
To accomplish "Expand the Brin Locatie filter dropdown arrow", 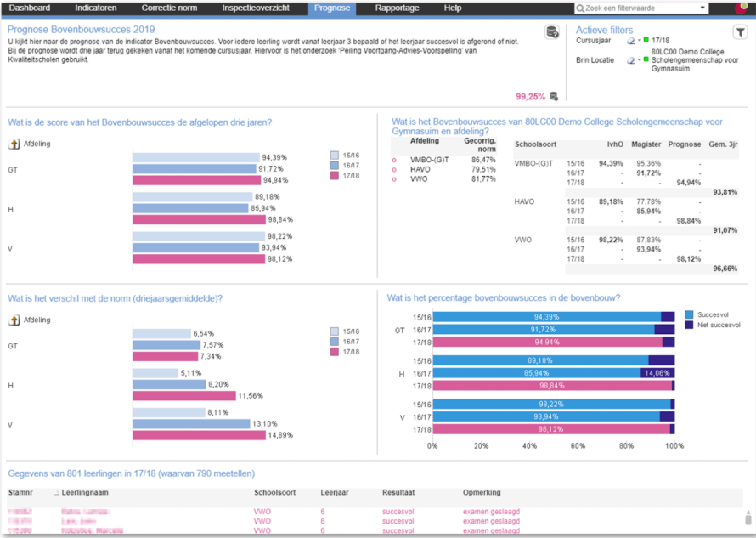I will [639, 60].
